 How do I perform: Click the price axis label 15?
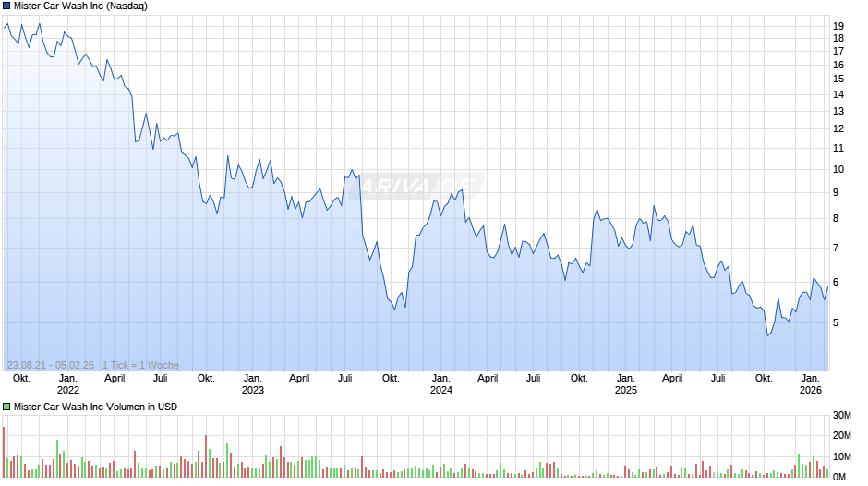click(838, 79)
